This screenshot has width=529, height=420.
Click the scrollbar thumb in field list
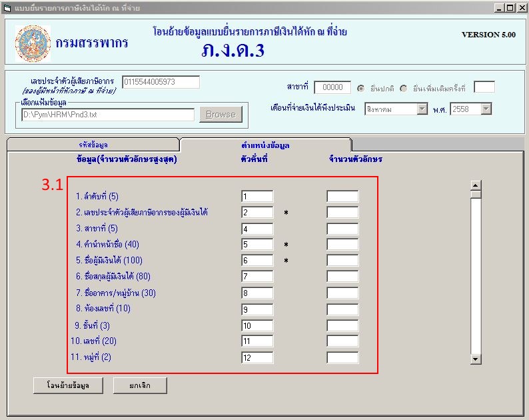tap(476, 195)
